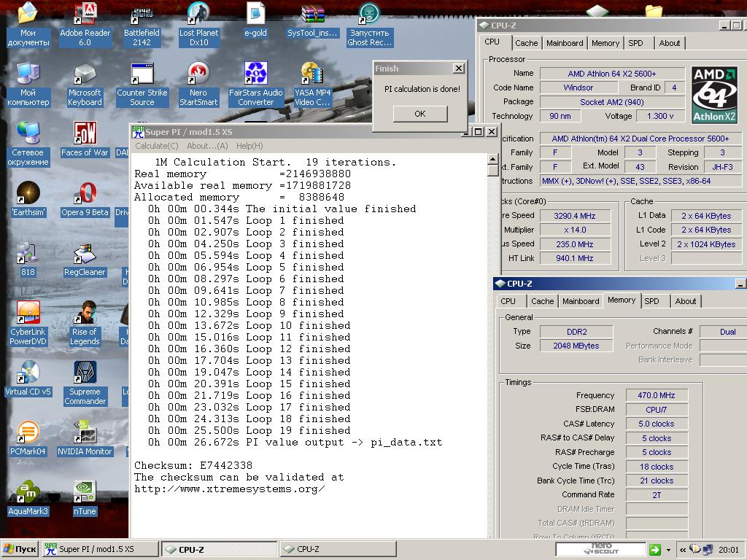This screenshot has height=560, width=747.
Task: Switch to Cache tab in lower CPU-Z window
Action: pos(543,301)
